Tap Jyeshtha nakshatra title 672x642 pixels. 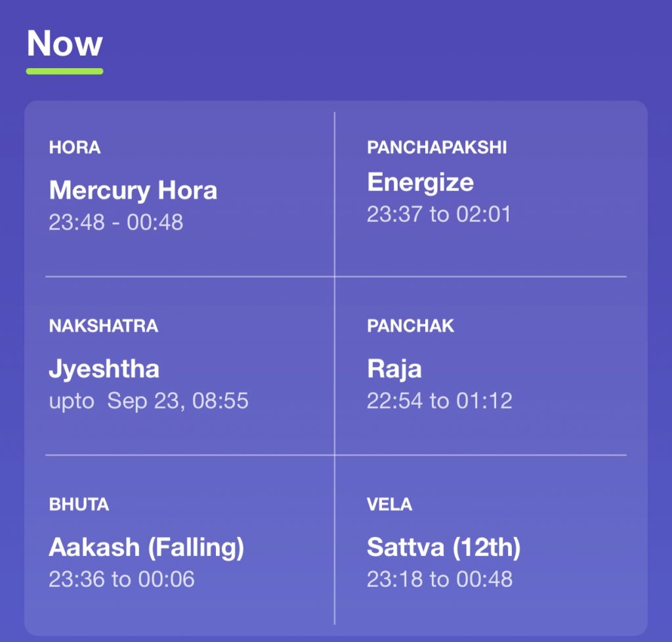(x=104, y=370)
